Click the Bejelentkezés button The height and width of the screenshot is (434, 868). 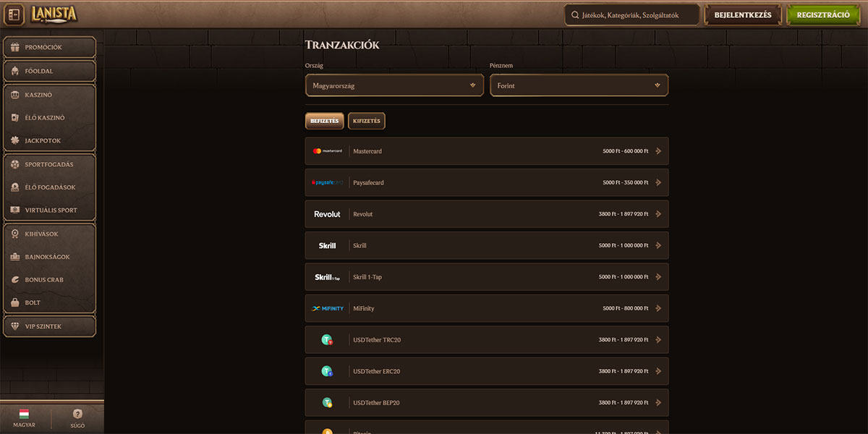pyautogui.click(x=742, y=14)
